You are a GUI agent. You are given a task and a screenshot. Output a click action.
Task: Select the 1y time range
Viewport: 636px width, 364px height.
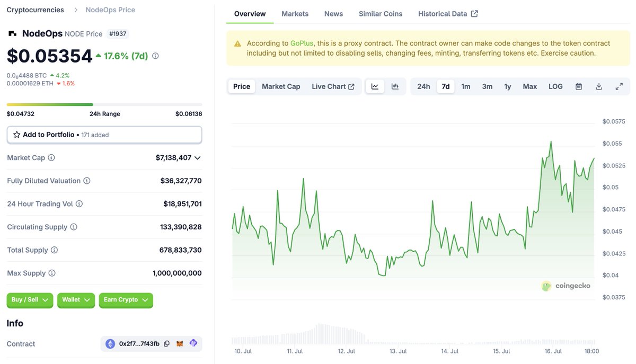[508, 86]
